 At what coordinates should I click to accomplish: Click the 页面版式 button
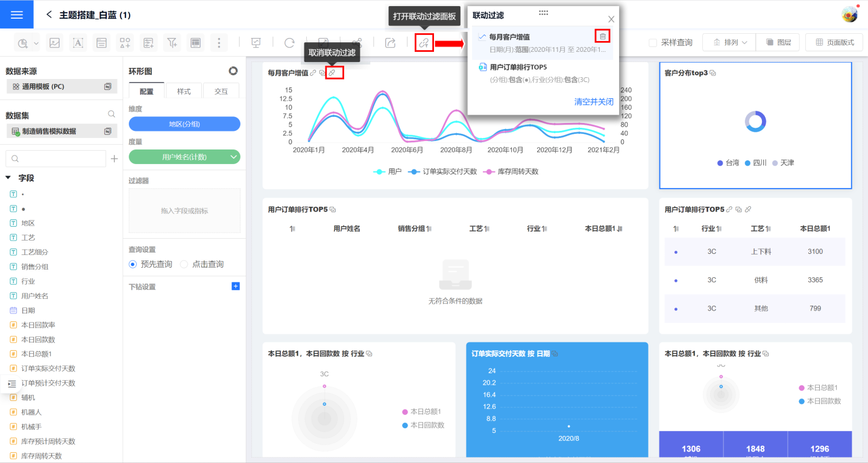[x=834, y=43]
